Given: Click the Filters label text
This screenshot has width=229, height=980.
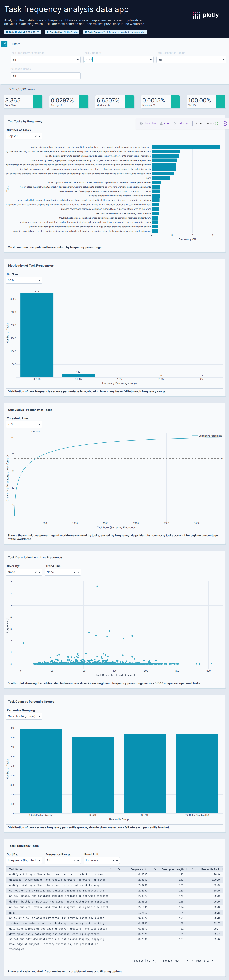Looking at the screenshot, I should (16, 44).
